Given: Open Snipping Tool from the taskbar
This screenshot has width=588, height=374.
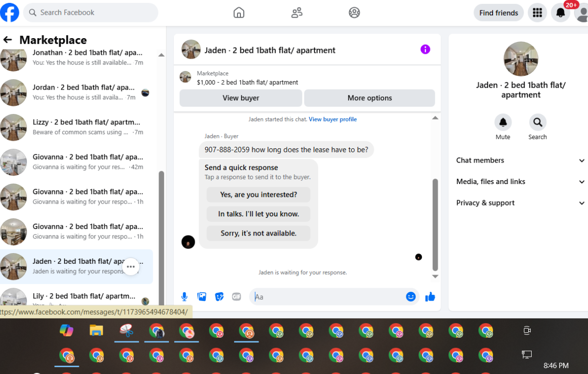Looking at the screenshot, I should pyautogui.click(x=127, y=331).
